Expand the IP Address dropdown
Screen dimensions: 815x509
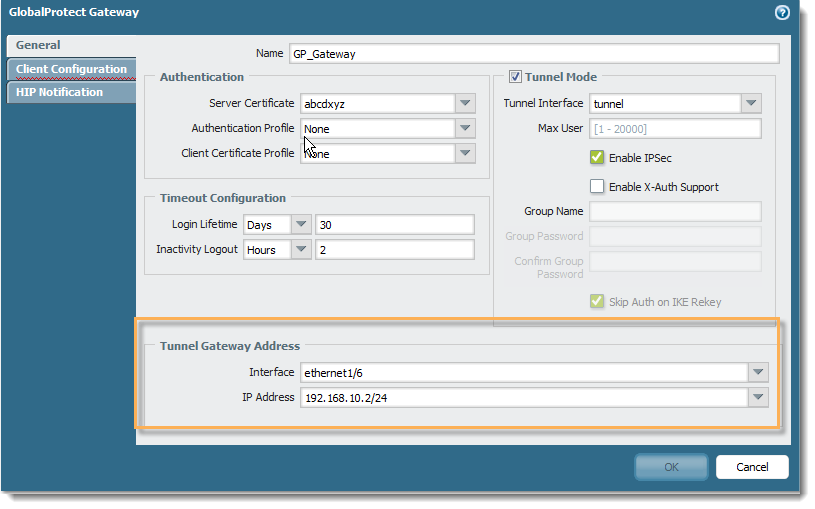coord(758,397)
